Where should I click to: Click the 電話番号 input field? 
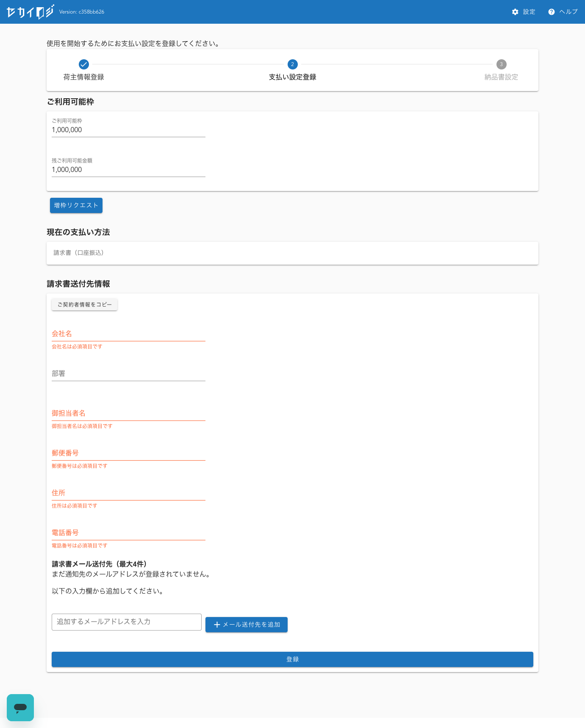click(128, 533)
